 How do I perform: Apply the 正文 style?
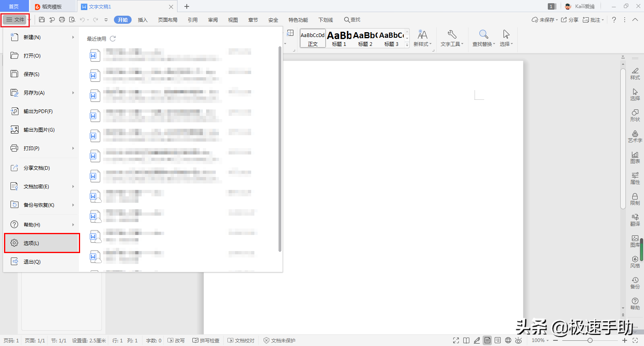pyautogui.click(x=313, y=39)
